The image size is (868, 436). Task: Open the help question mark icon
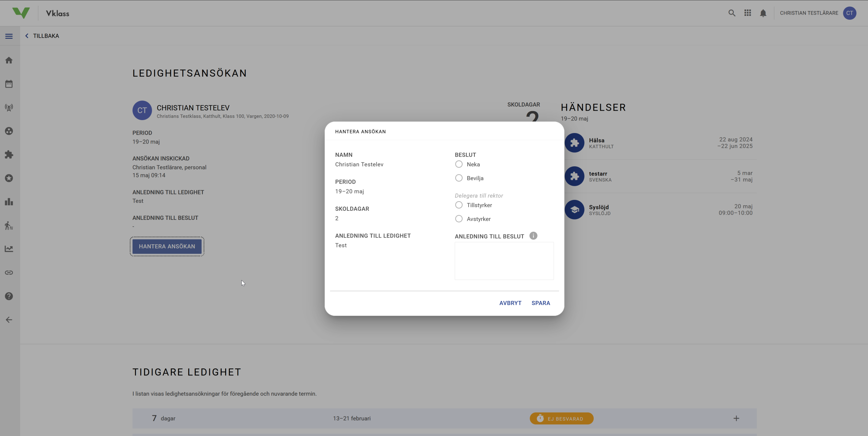click(9, 296)
